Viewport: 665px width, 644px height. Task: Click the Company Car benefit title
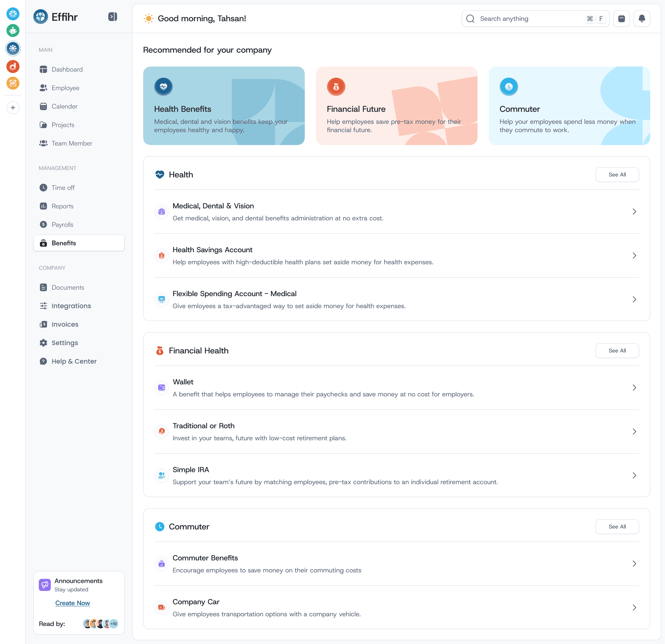[x=196, y=602]
